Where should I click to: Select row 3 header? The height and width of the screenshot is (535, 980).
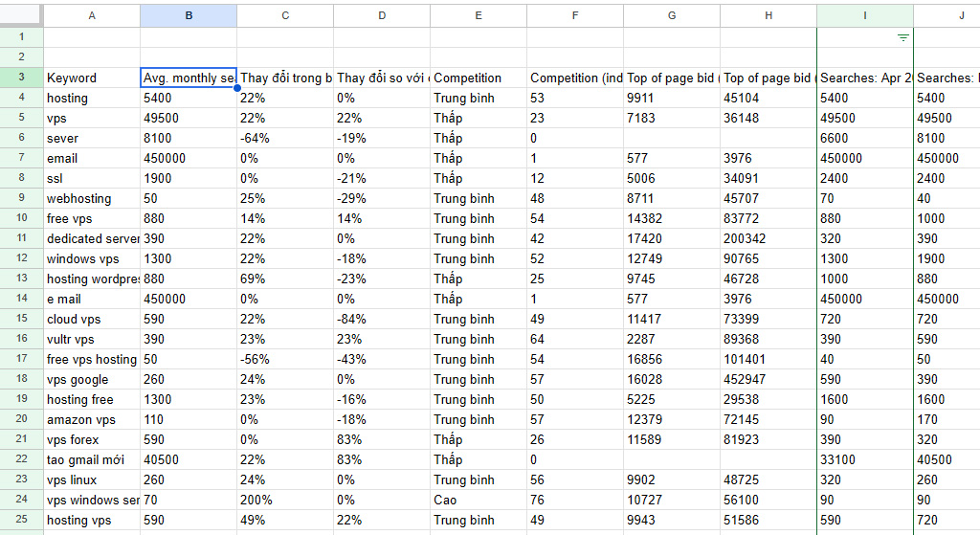point(21,78)
